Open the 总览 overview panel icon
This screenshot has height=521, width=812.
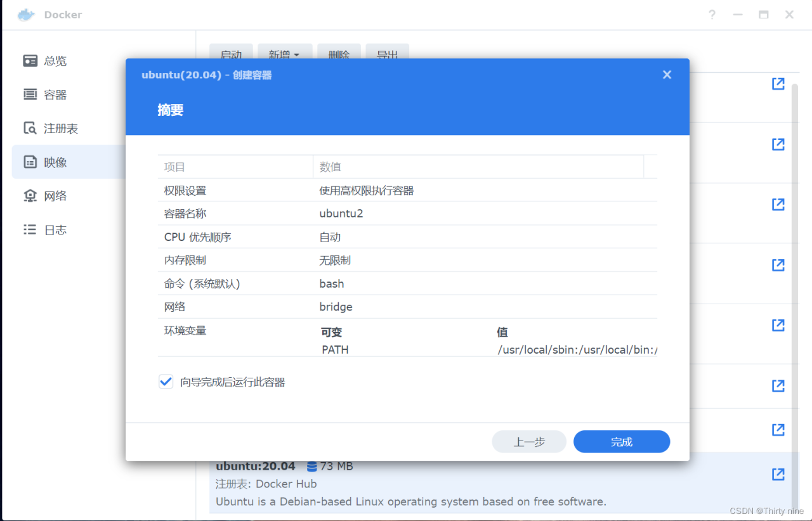[29, 60]
